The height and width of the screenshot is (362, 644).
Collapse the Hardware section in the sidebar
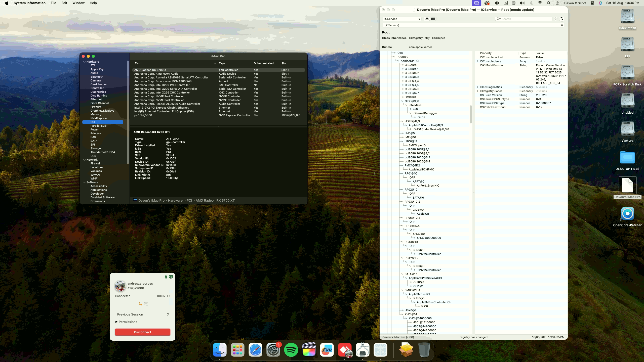[x=85, y=62]
